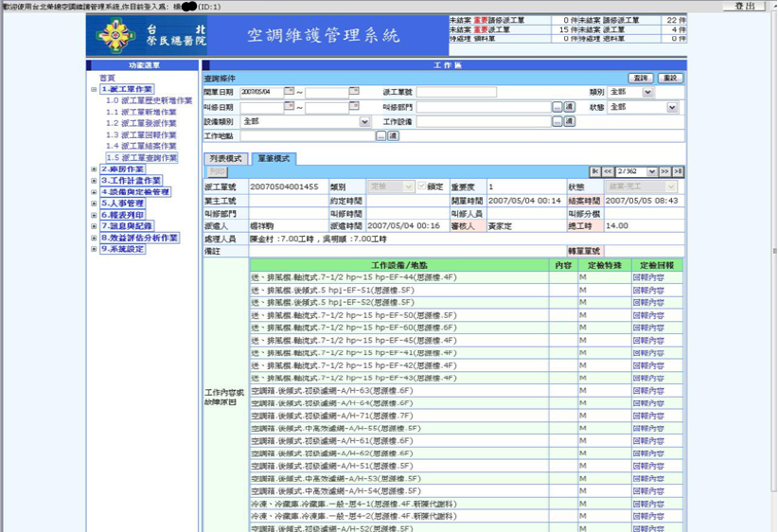Click into the 叫修部門 input field

(x=484, y=107)
